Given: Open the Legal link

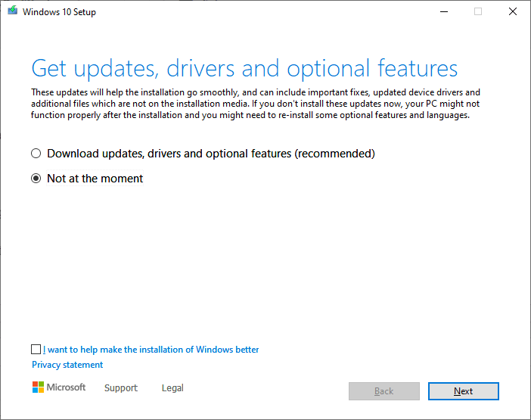Looking at the screenshot, I should pos(172,387).
